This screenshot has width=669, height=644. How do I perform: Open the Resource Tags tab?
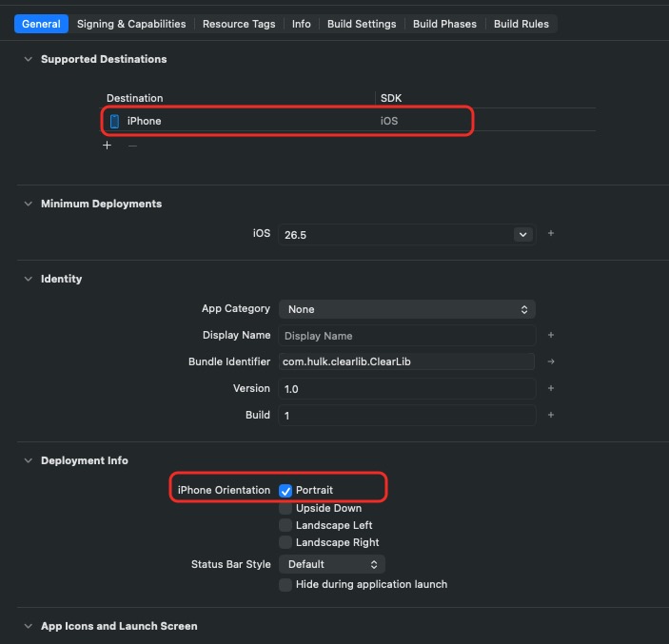click(x=239, y=24)
